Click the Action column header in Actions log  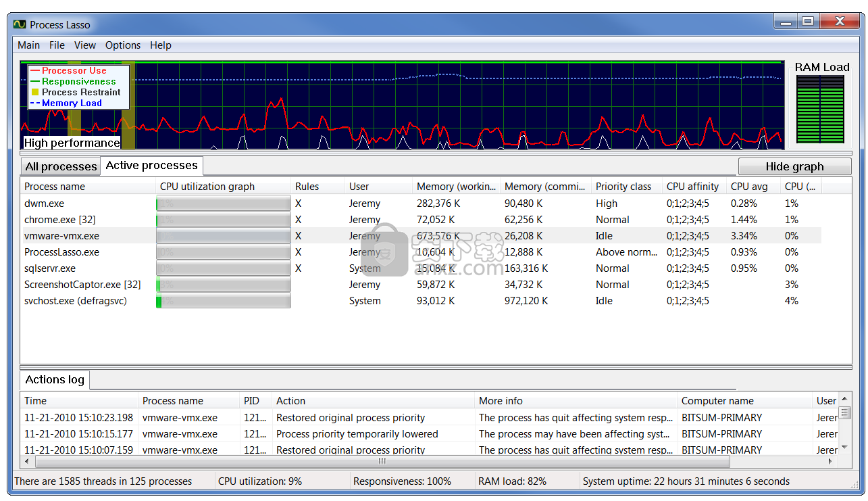374,401
